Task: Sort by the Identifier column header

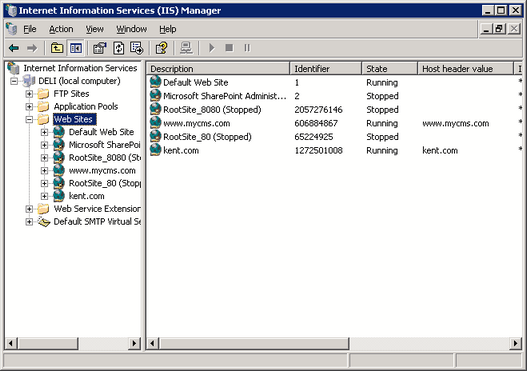Action: tap(325, 69)
